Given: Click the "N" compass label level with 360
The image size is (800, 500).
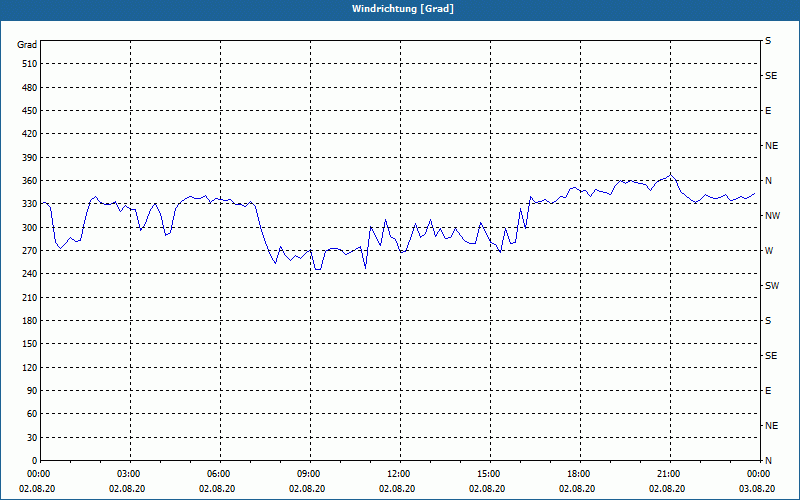Looking at the screenshot, I should [768, 181].
